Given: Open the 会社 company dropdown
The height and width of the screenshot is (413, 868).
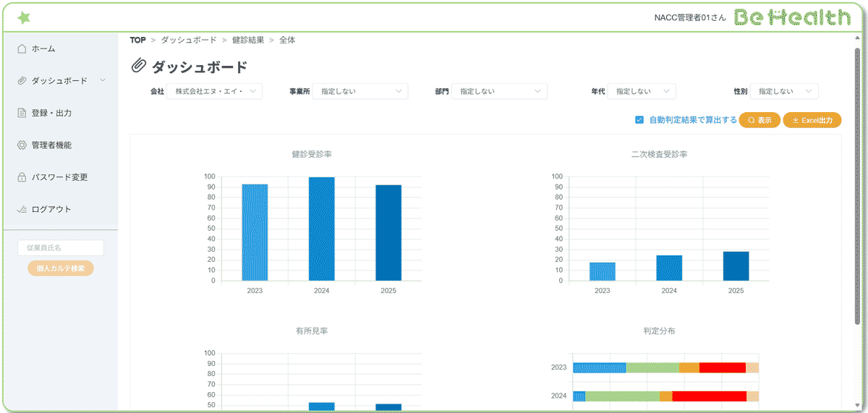Looking at the screenshot, I should (x=215, y=91).
